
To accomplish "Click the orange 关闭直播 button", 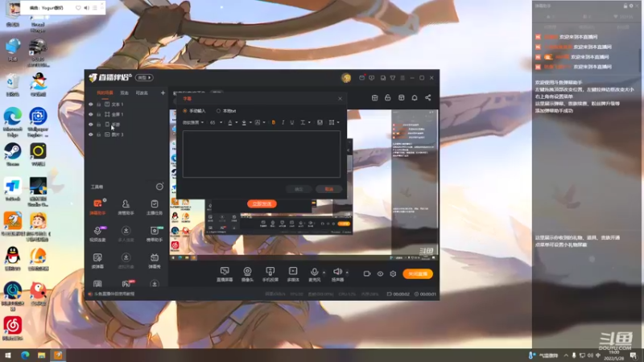I will tap(418, 274).
